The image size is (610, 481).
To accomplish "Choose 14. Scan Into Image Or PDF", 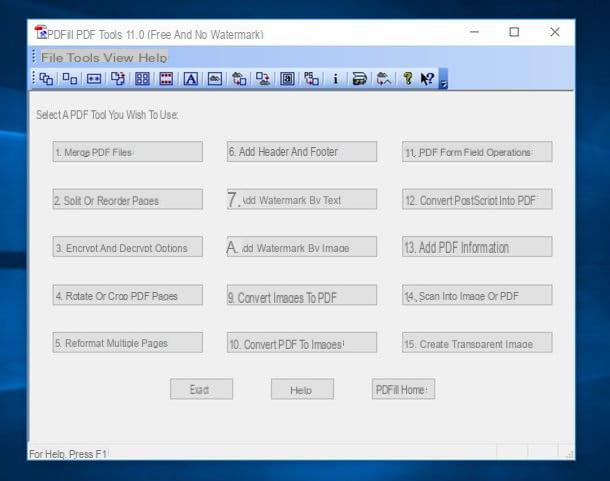I will click(477, 295).
